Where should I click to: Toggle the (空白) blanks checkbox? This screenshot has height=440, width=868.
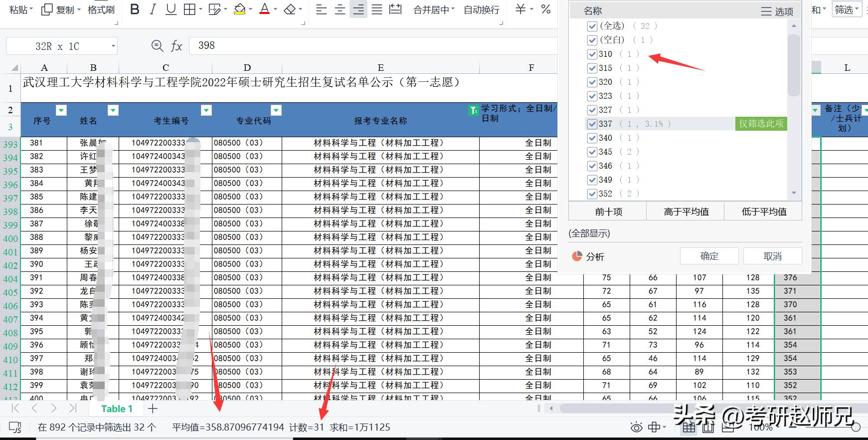coord(592,40)
